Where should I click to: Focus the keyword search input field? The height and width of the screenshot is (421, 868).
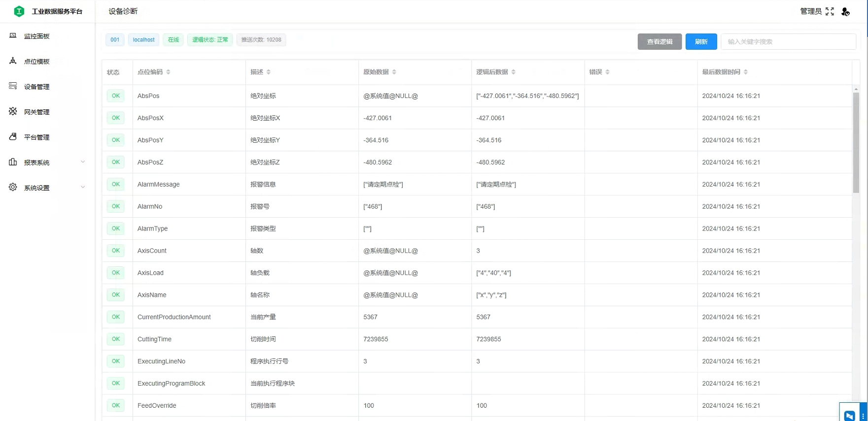click(x=788, y=41)
